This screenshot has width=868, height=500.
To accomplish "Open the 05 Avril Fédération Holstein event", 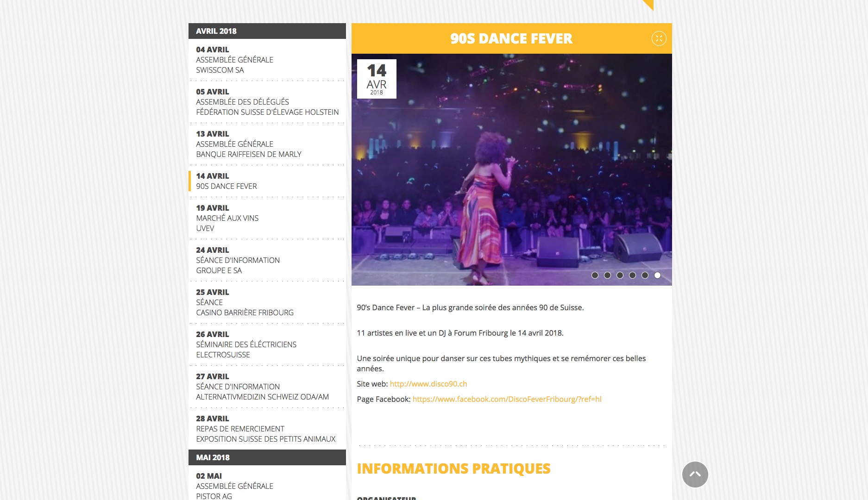I will (267, 102).
